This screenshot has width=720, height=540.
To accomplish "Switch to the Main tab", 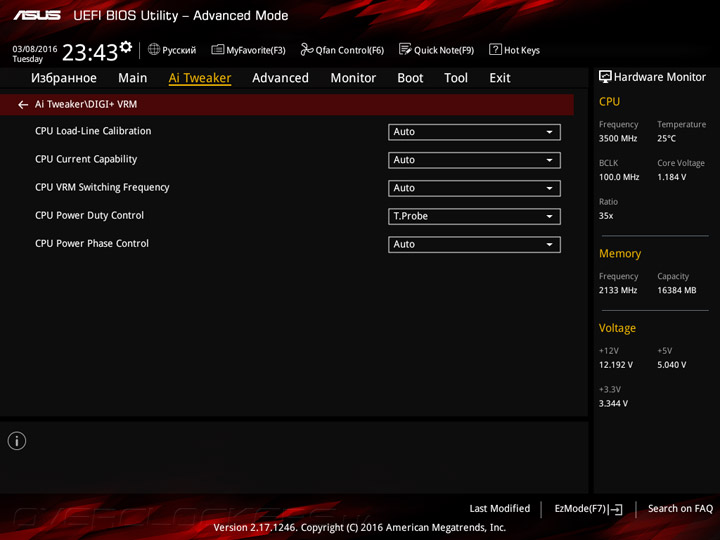I will pos(133,78).
